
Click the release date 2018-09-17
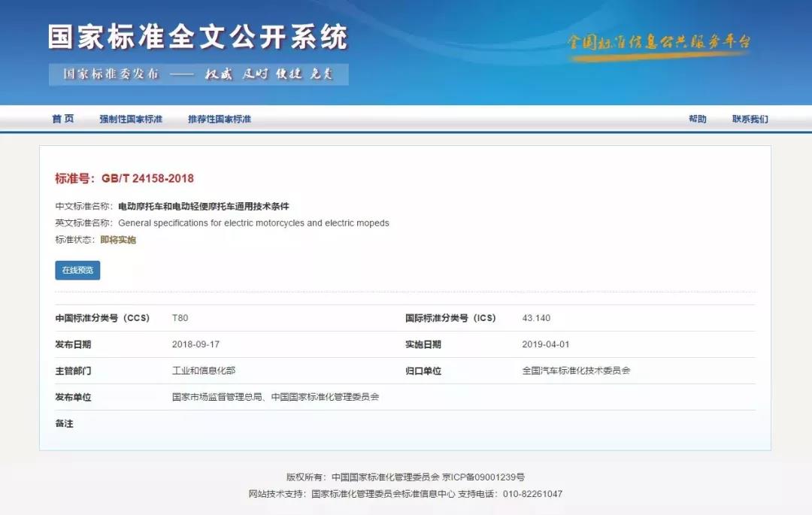(x=194, y=344)
